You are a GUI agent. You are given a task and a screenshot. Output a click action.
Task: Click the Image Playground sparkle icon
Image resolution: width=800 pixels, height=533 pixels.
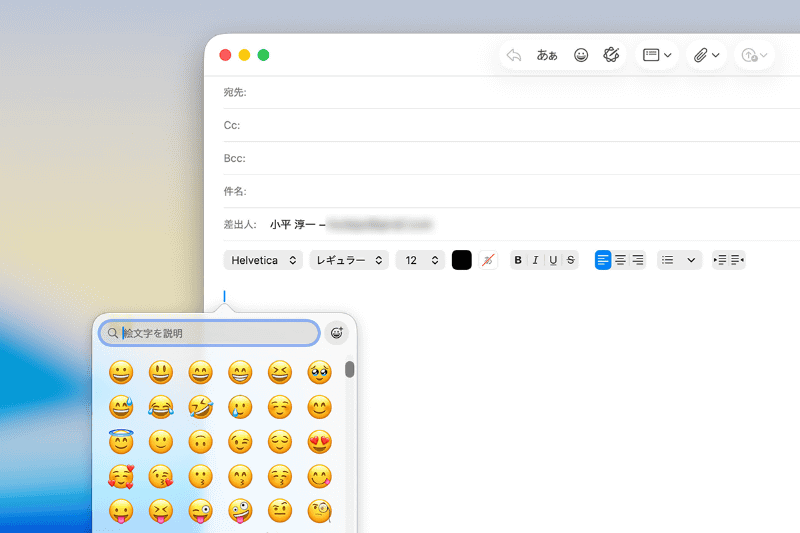click(611, 55)
